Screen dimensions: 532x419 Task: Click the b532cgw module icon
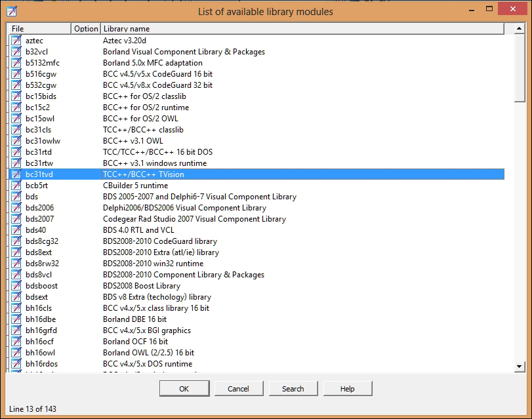16,85
